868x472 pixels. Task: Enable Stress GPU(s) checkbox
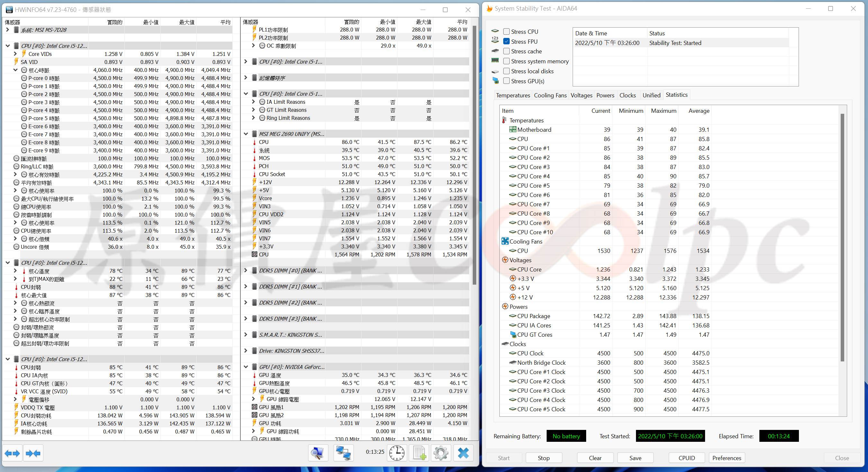506,81
